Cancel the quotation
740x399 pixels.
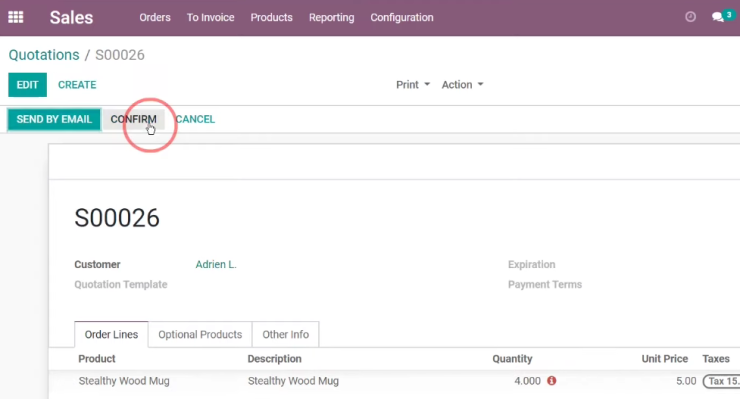(x=195, y=119)
